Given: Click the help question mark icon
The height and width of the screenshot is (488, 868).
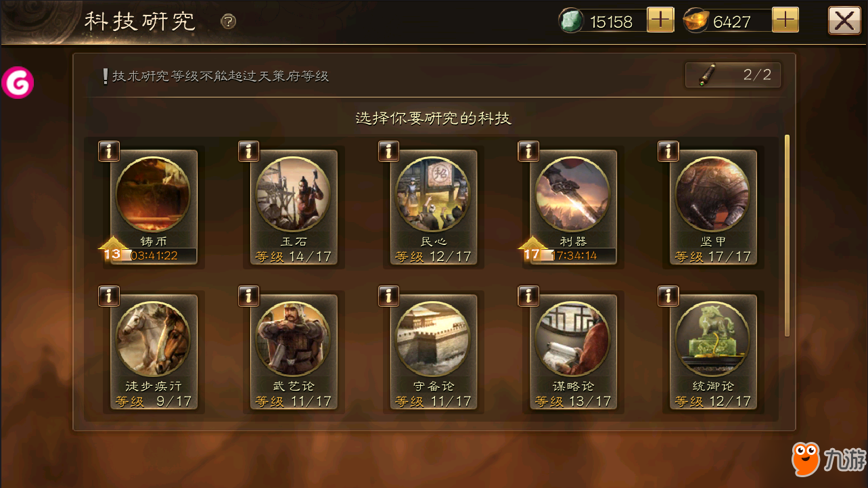Looking at the screenshot, I should (x=229, y=22).
